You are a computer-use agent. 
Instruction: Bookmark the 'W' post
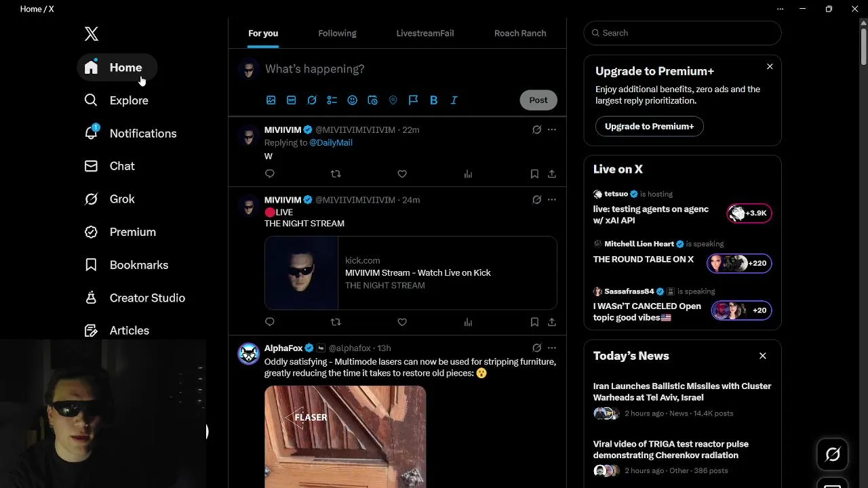point(534,174)
